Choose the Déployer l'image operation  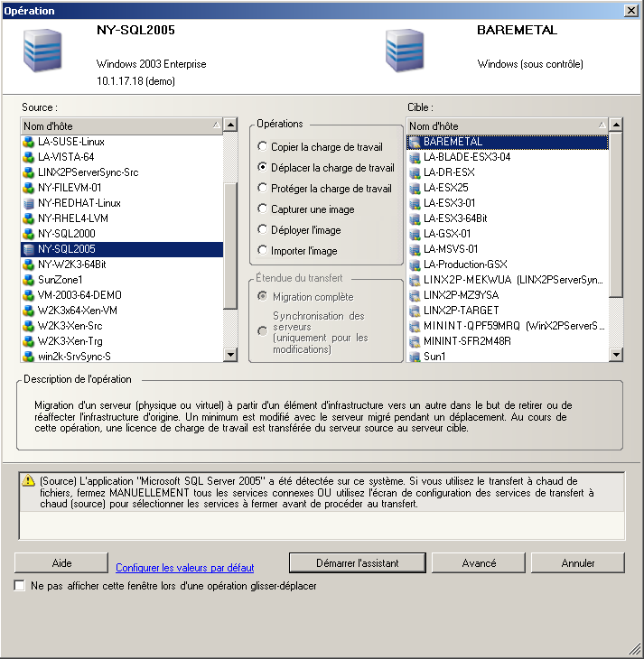point(263,229)
